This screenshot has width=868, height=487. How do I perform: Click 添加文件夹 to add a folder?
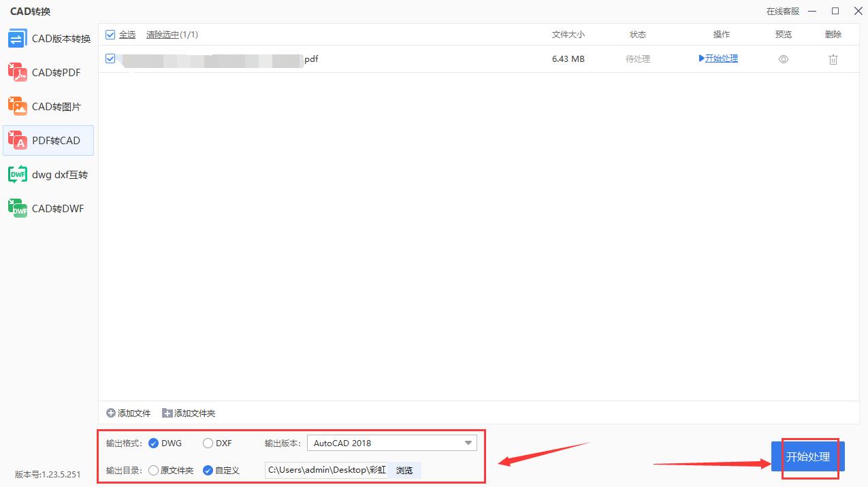[x=189, y=413]
